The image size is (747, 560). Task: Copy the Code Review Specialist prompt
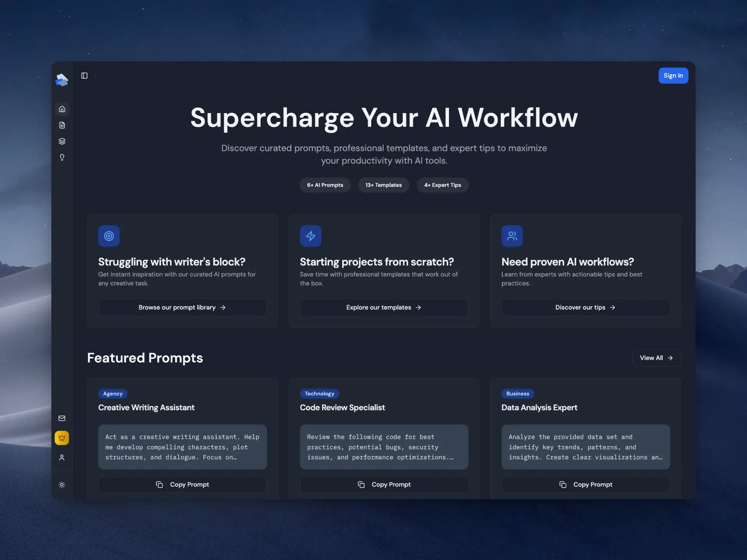(384, 485)
